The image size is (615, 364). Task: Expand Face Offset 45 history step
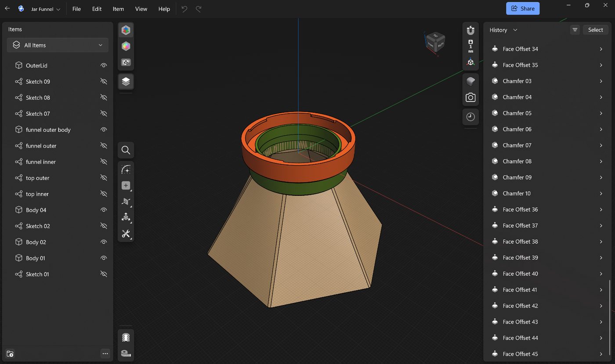click(601, 354)
